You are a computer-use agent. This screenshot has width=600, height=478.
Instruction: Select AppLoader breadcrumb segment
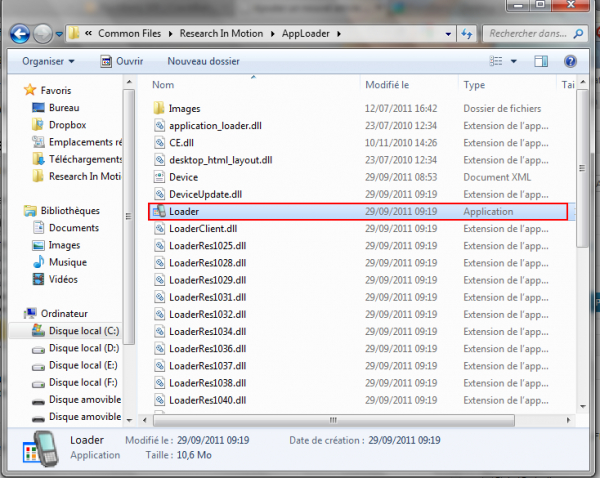click(x=305, y=34)
